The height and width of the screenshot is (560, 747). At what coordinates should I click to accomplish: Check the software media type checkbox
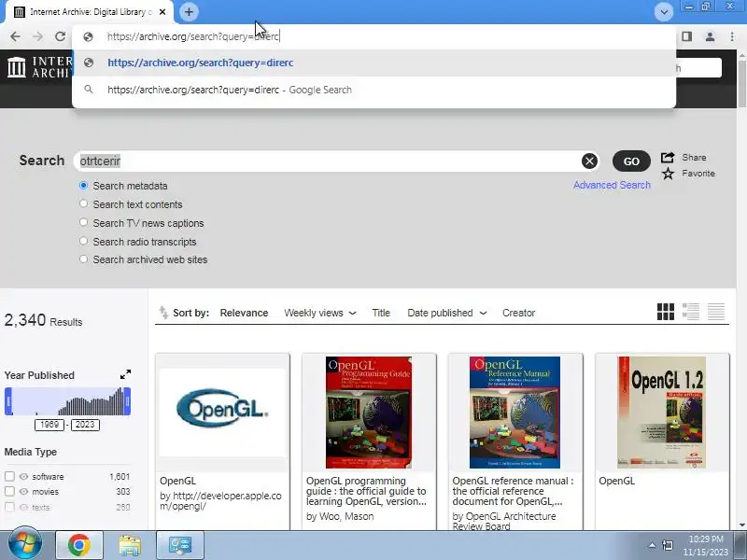[9, 476]
